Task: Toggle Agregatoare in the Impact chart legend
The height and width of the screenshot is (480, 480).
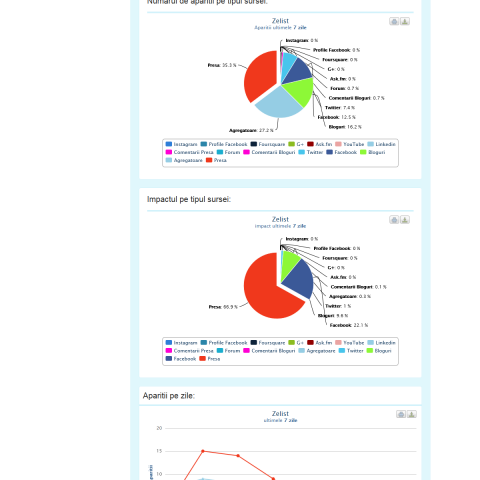Action: click(317, 351)
